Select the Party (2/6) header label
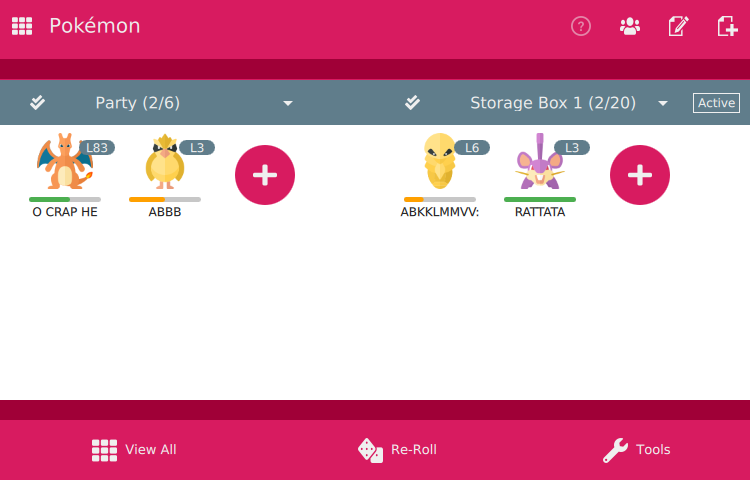The width and height of the screenshot is (750, 480). pos(138,103)
